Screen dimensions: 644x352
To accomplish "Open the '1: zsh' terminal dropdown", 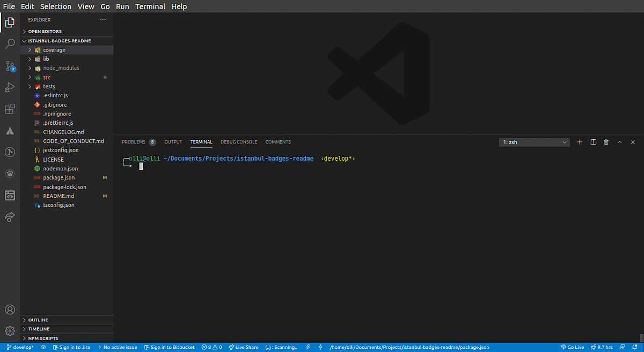I will point(534,142).
